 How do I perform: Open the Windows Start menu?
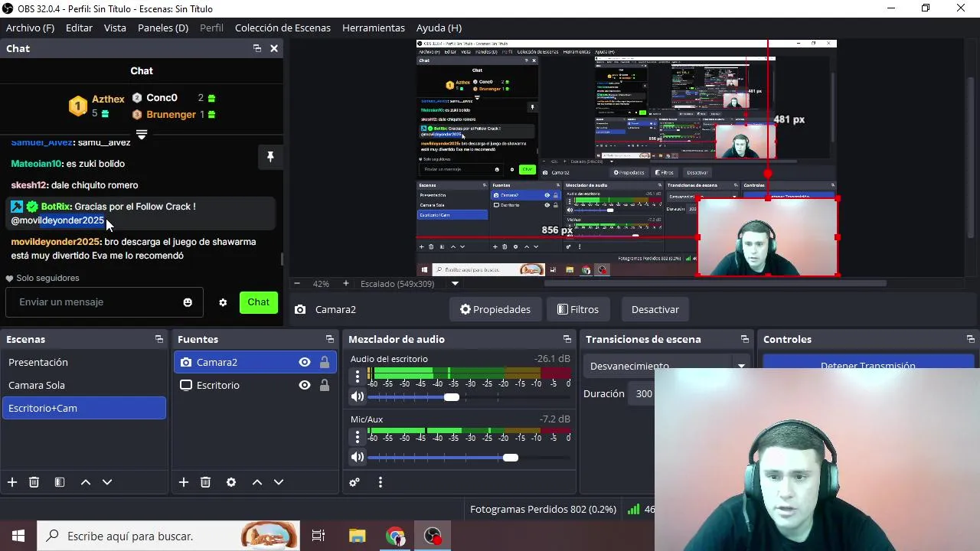(x=18, y=536)
